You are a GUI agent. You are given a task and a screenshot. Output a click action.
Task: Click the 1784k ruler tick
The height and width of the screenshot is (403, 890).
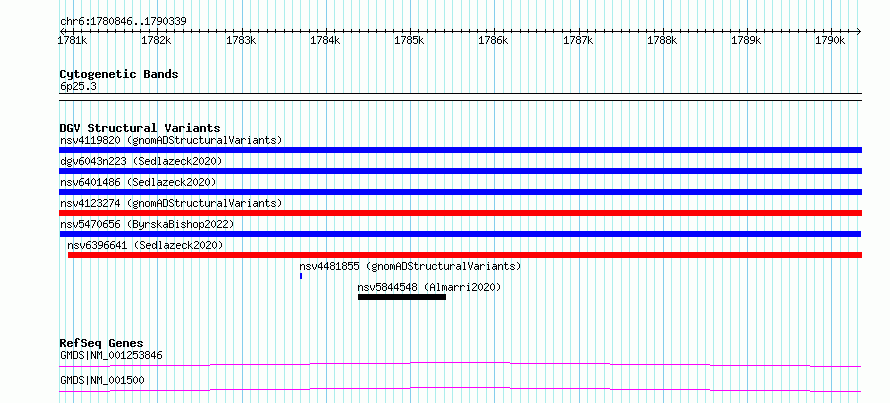pyautogui.click(x=325, y=41)
